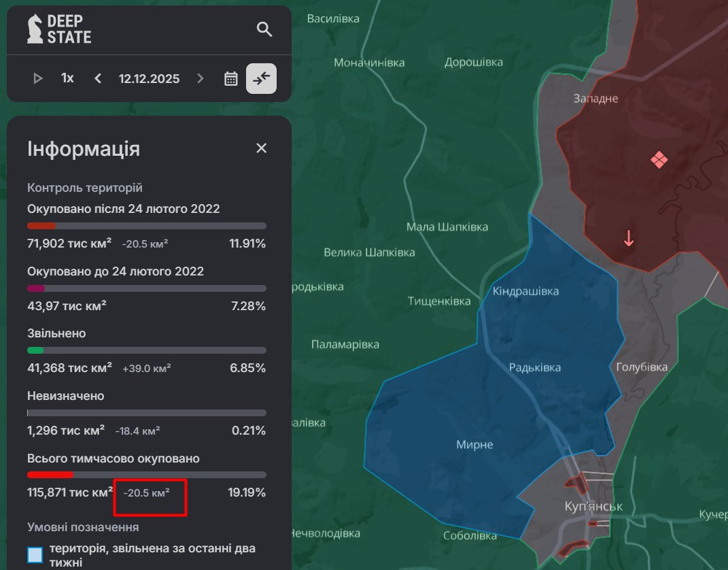Click the light blue liberated territory legend swatch

coord(35,554)
